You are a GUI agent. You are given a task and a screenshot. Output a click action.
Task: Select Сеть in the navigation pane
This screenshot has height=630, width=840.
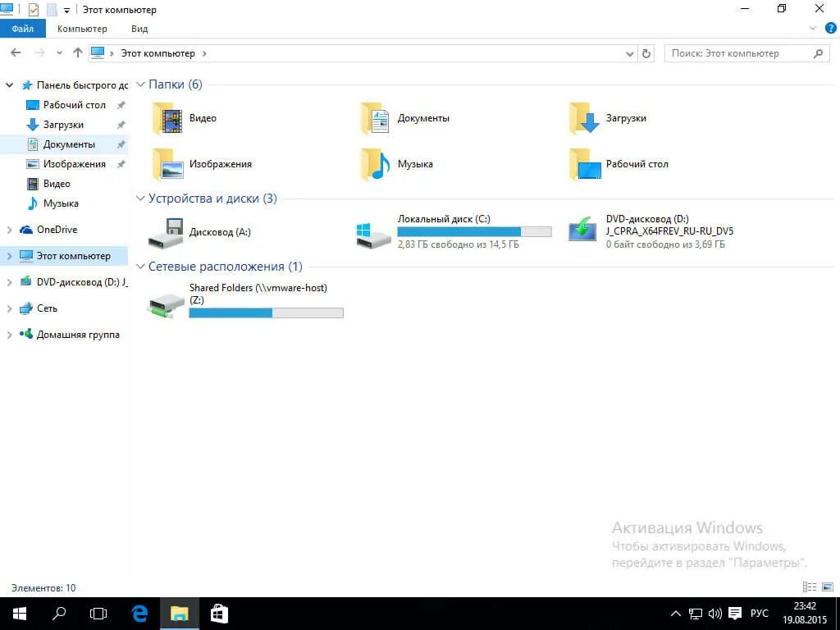(47, 308)
